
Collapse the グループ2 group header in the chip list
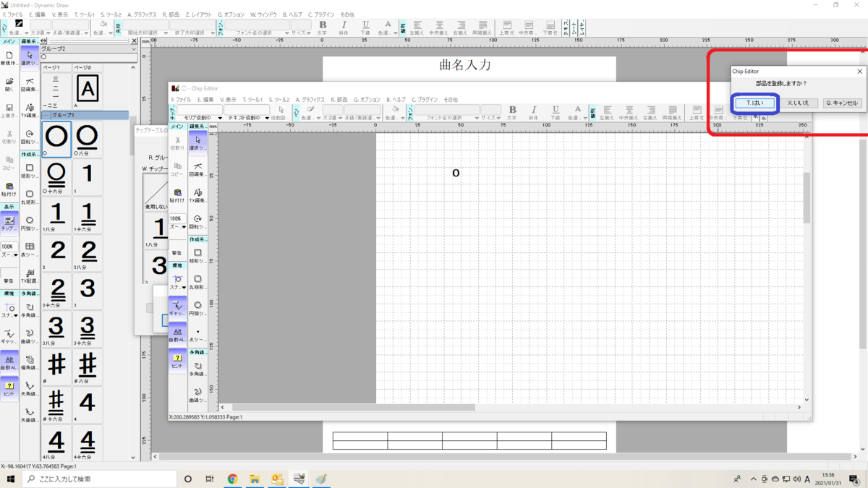[x=44, y=115]
